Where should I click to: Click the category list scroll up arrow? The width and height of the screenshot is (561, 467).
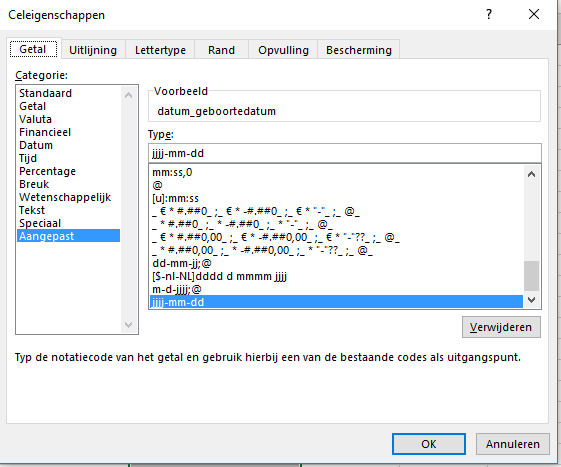[128, 95]
